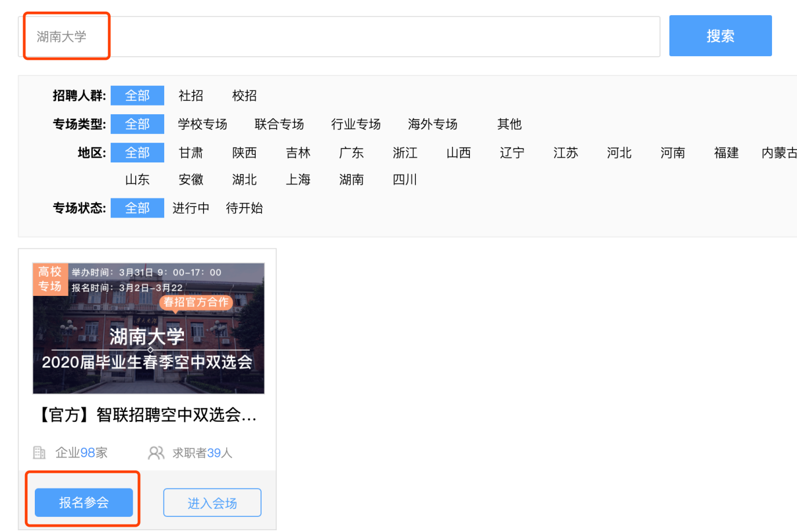Filter region by 湖南
This screenshot has height=532, width=797.
352,180
